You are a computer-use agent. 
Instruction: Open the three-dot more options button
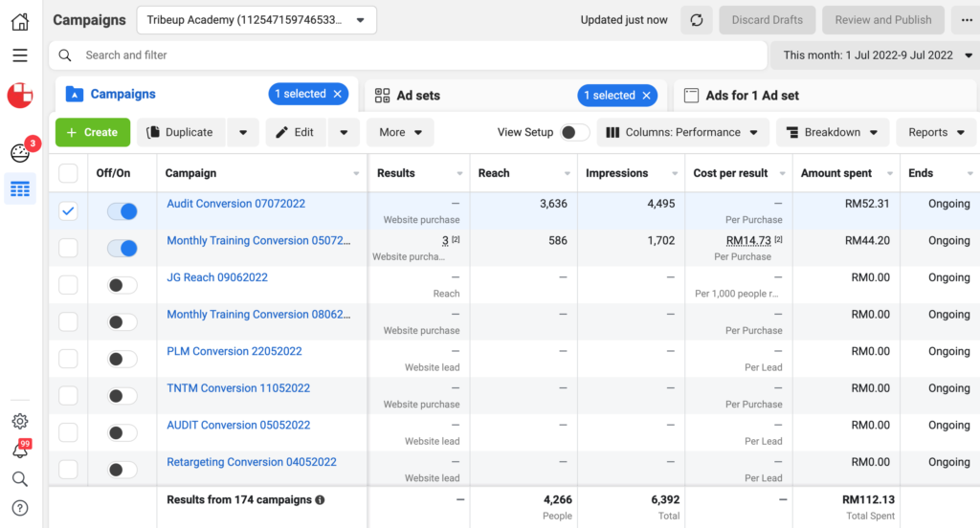pyautogui.click(x=967, y=20)
